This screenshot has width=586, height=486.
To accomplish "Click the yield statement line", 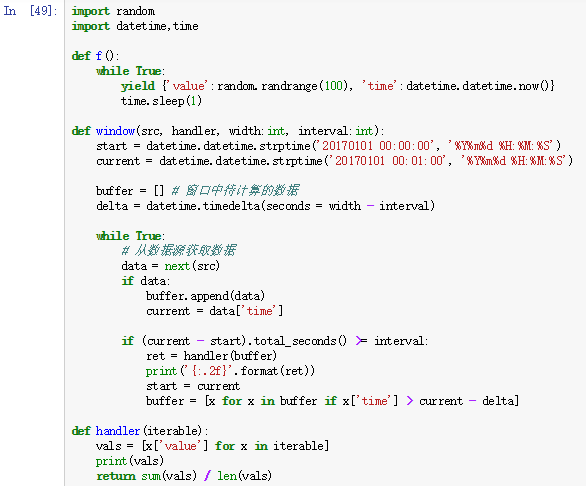I will (x=338, y=86).
